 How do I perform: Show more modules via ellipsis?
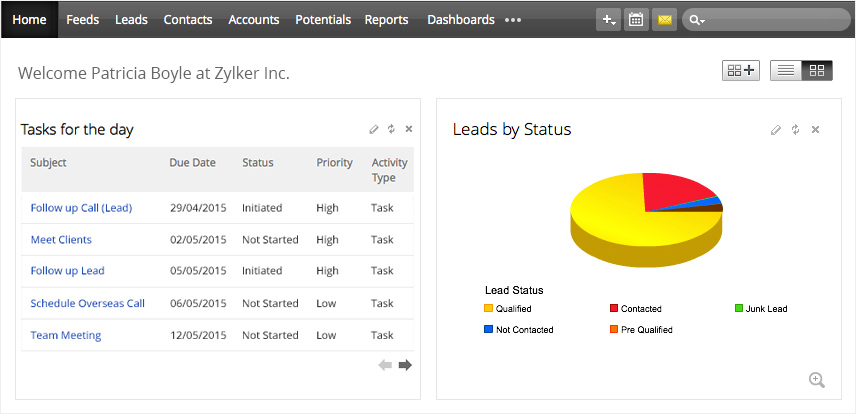(x=513, y=20)
